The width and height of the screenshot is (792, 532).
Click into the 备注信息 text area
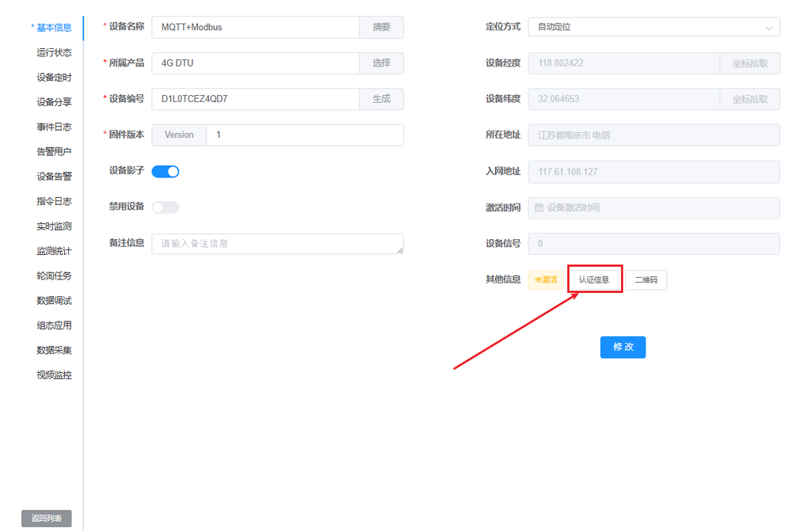(277, 244)
